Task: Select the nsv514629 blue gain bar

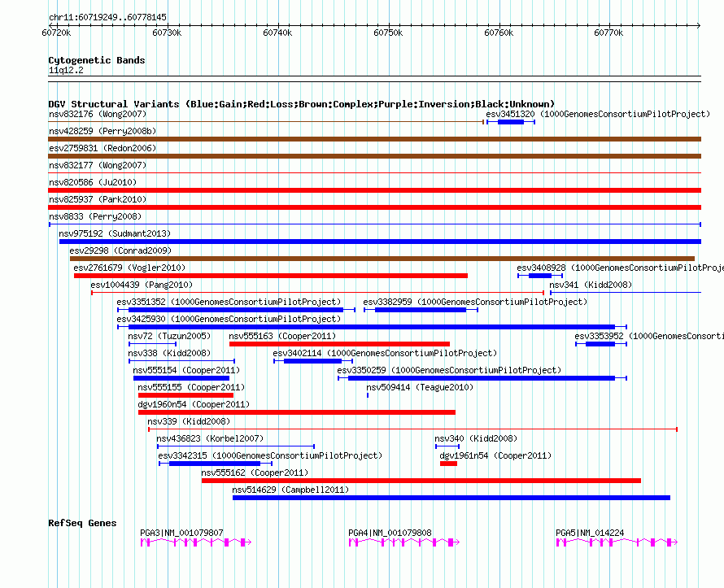Action: [451, 498]
